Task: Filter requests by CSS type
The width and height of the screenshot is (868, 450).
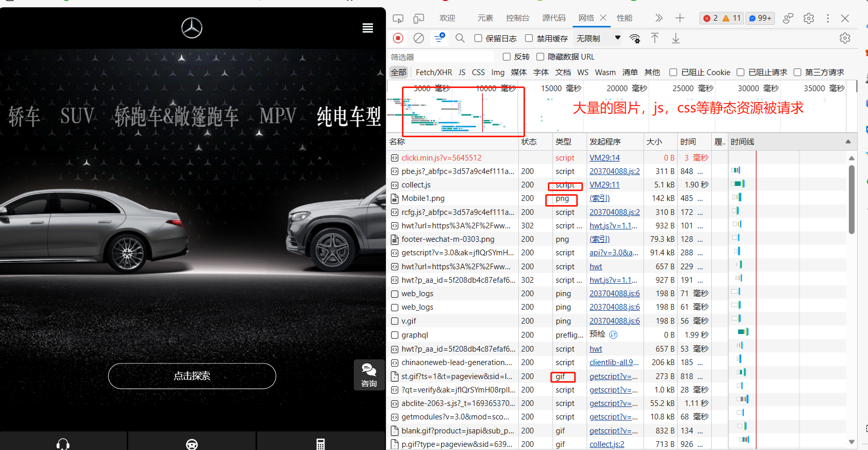Action: [x=478, y=72]
